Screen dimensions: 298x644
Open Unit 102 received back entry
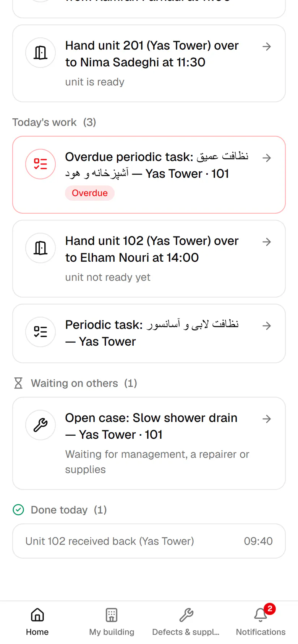[x=149, y=541]
